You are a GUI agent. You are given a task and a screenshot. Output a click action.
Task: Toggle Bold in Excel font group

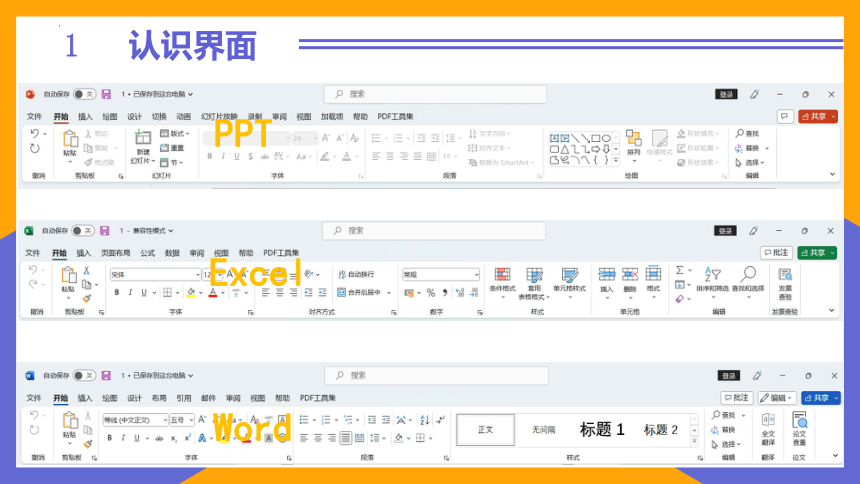116,292
